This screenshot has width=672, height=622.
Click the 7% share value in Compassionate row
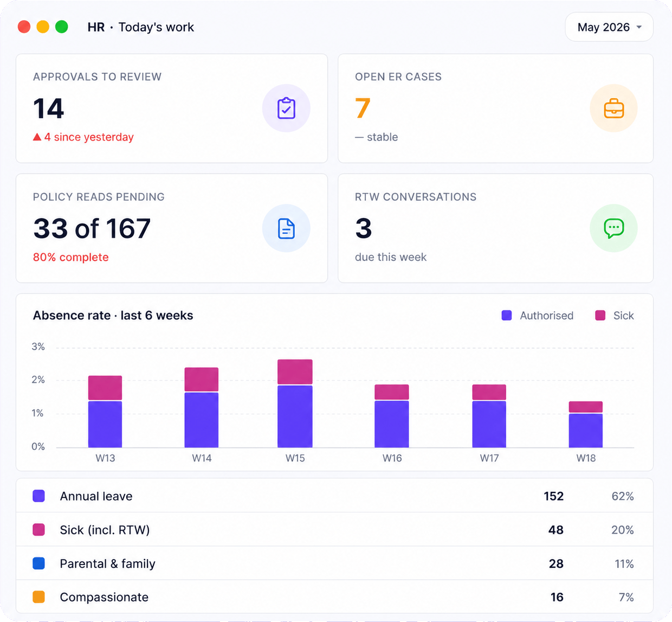pos(626,597)
